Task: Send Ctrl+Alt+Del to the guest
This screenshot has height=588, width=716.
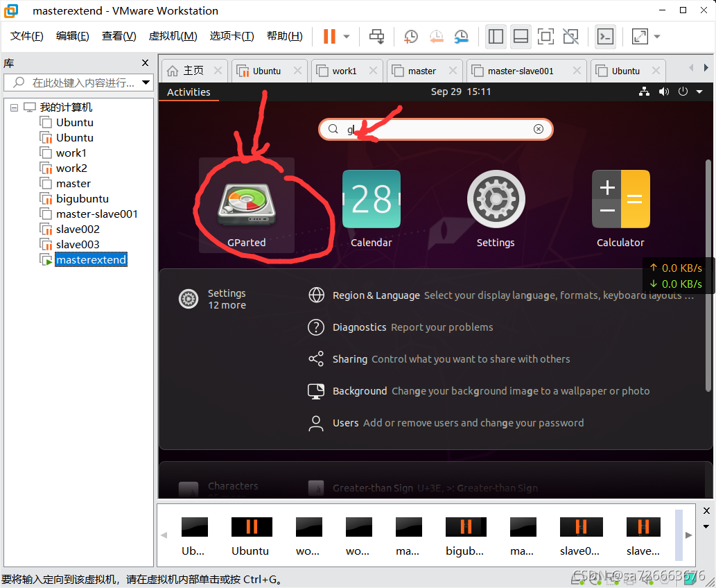Action: [376, 36]
